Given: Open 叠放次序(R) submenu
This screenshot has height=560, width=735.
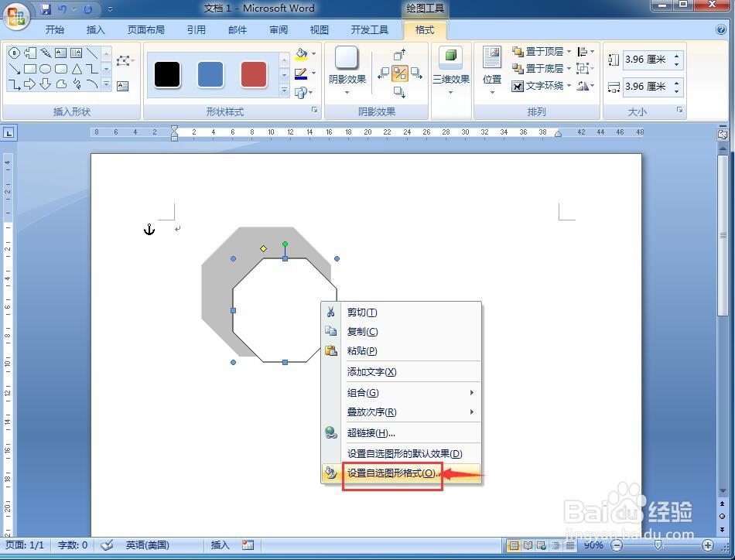Looking at the screenshot, I should point(402,412).
